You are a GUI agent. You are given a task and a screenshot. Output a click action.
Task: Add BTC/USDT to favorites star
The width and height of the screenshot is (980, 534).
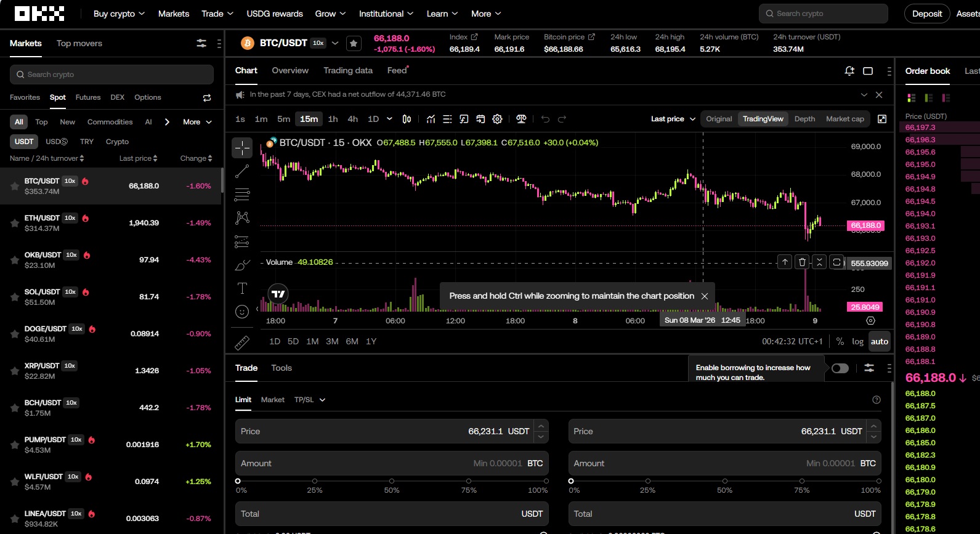click(x=354, y=43)
